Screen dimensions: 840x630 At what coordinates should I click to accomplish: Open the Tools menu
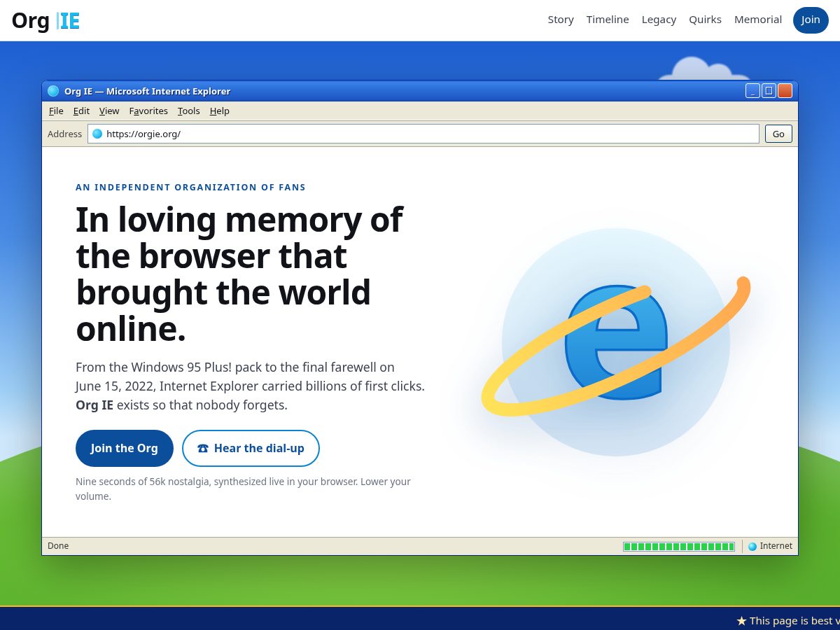(189, 111)
